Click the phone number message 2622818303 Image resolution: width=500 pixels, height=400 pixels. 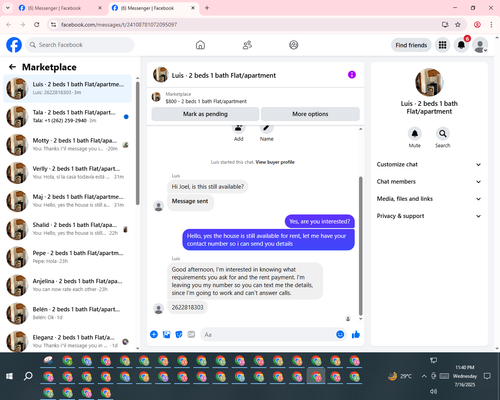[x=187, y=307]
